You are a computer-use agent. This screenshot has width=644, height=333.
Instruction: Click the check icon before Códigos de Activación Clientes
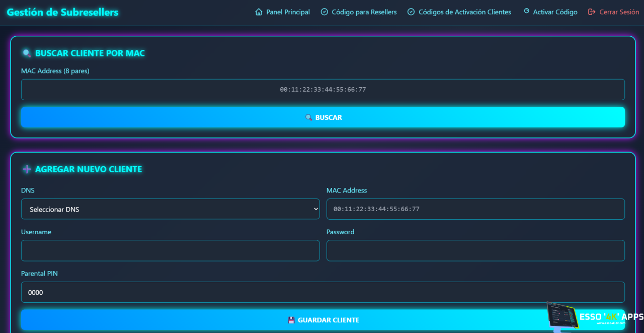pyautogui.click(x=411, y=12)
